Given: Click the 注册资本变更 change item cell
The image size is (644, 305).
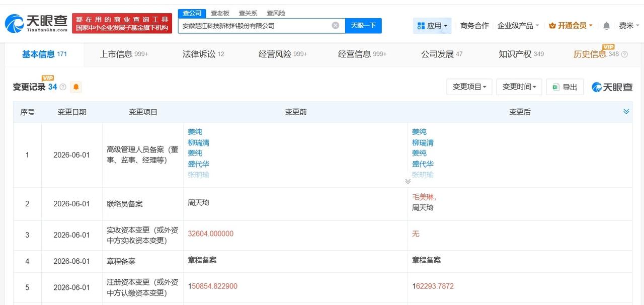Looking at the screenshot, I should pos(143,287).
